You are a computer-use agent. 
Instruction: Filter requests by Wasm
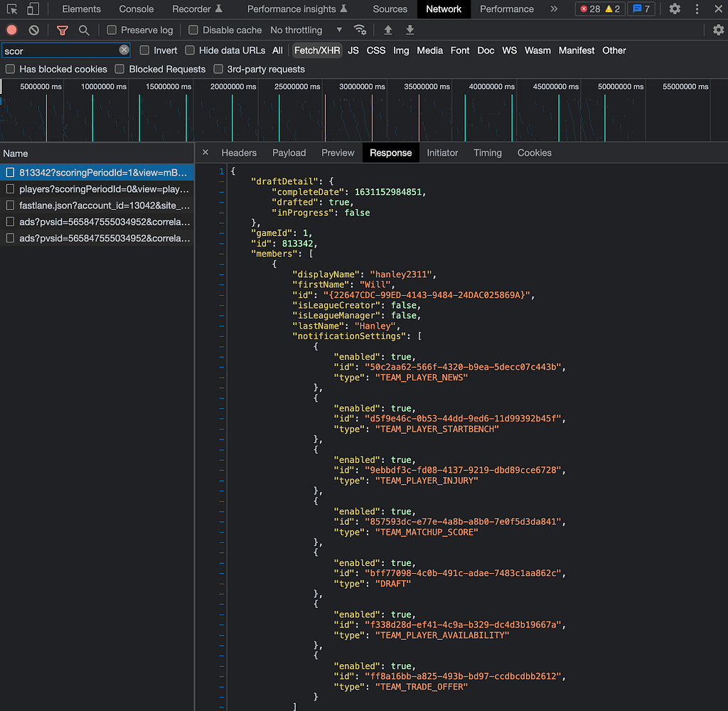(537, 50)
